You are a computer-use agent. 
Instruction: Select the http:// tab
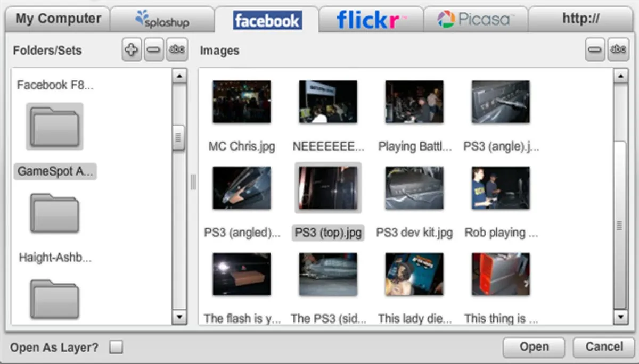(x=581, y=19)
